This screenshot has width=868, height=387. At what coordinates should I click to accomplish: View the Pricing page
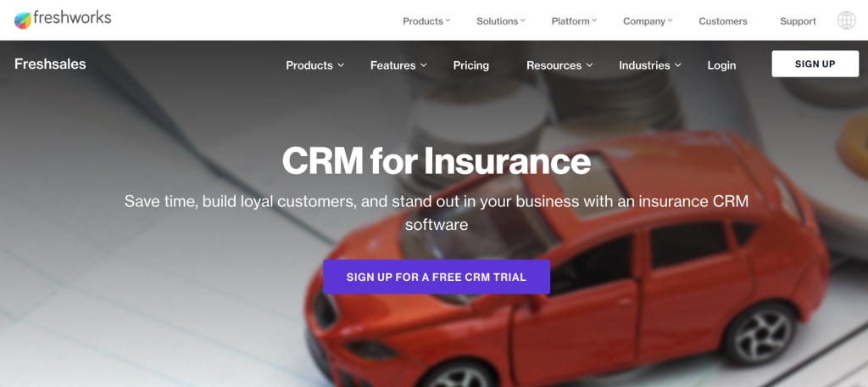click(471, 65)
